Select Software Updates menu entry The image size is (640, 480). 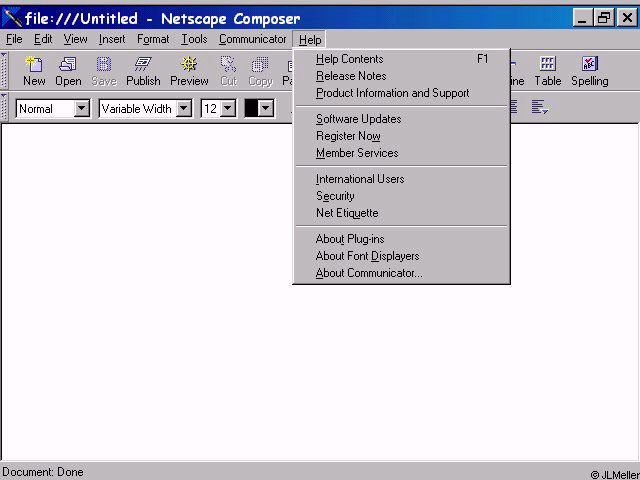tap(402, 119)
